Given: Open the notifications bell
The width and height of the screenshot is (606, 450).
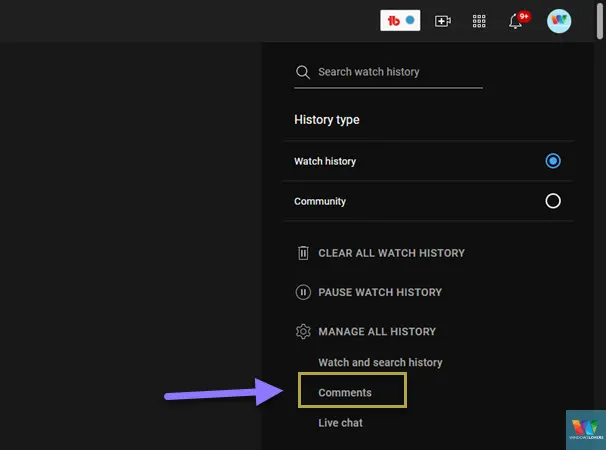Looking at the screenshot, I should [x=517, y=21].
